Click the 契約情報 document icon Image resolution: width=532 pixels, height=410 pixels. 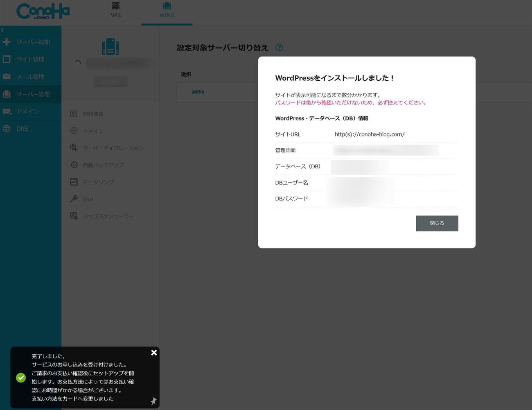pos(74,113)
